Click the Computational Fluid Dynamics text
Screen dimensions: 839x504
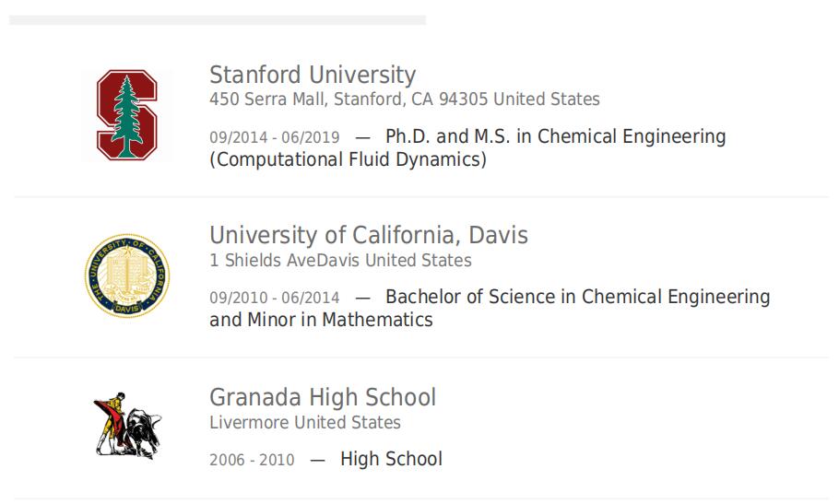coord(348,159)
